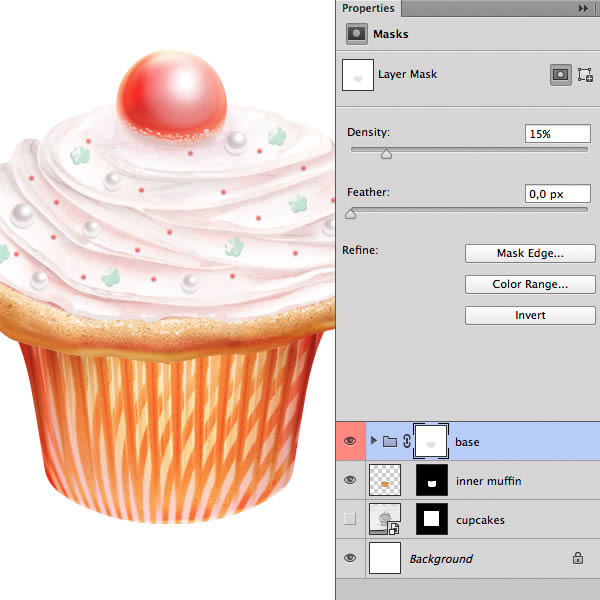Select the inner muffin layer thumbnail

point(385,480)
